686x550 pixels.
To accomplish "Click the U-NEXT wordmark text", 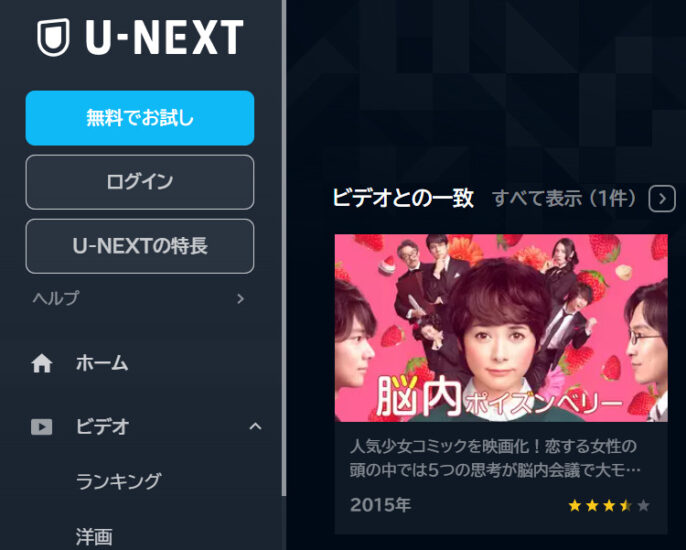I will (x=164, y=37).
